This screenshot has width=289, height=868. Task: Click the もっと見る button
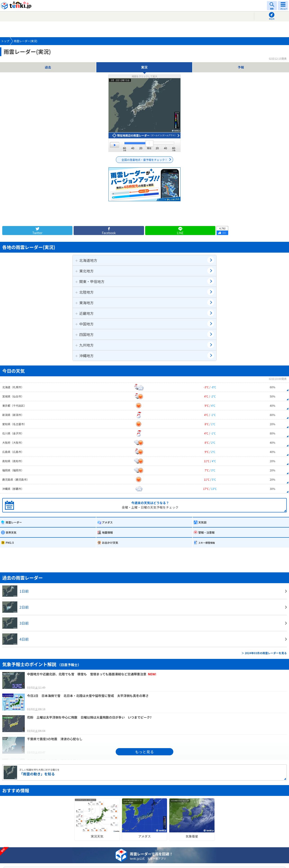[x=144, y=752]
